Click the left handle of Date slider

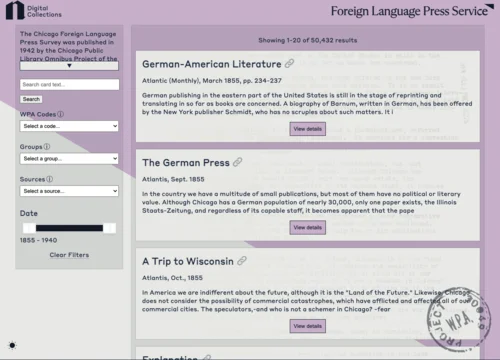29,228
